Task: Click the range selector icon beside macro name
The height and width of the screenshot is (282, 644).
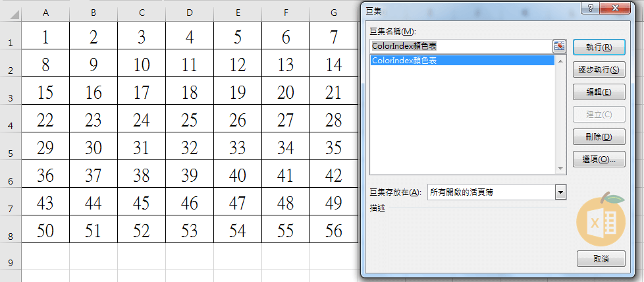Action: [x=559, y=46]
